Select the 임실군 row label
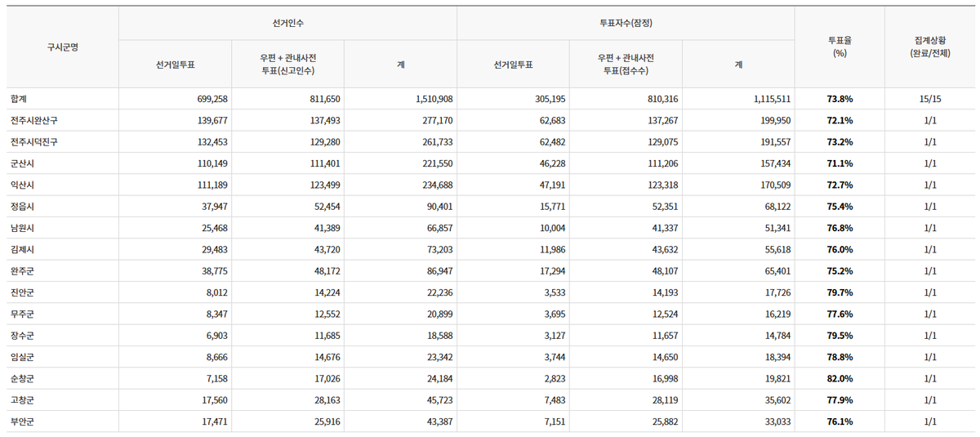This screenshot has width=980, height=437. pyautogui.click(x=23, y=357)
